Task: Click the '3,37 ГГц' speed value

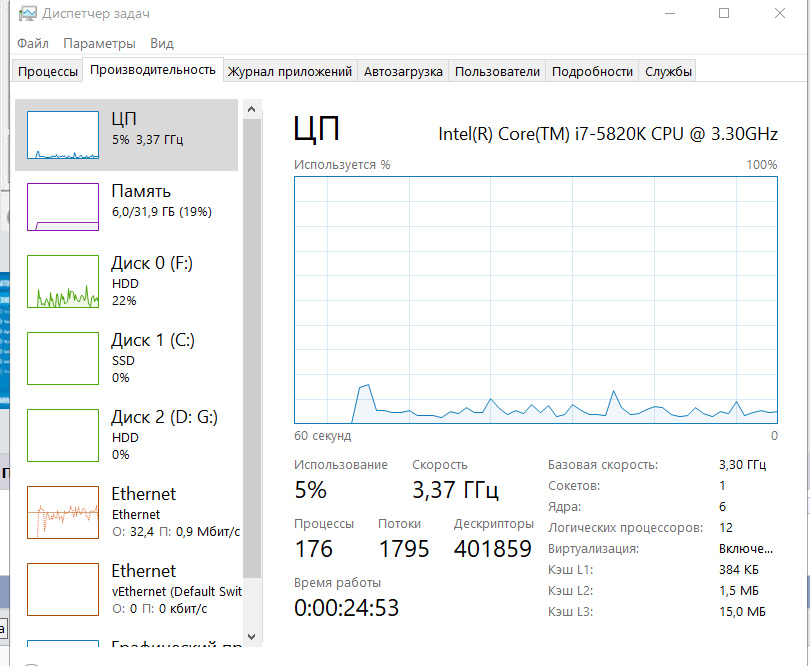Action: click(455, 490)
